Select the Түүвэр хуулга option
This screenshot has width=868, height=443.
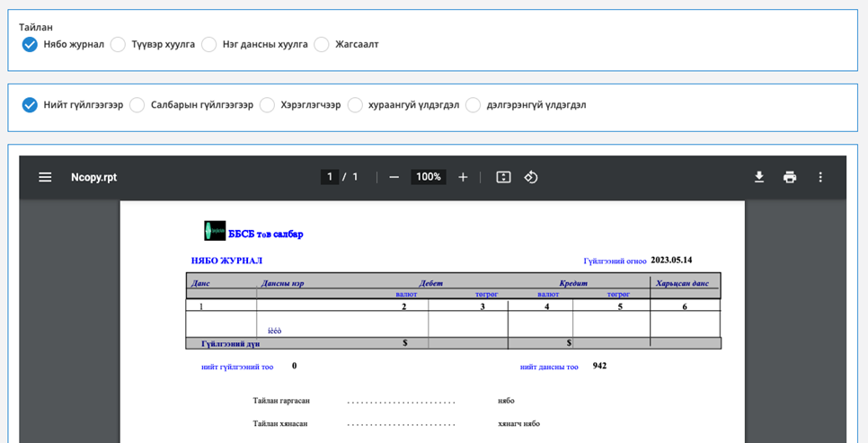pos(118,44)
